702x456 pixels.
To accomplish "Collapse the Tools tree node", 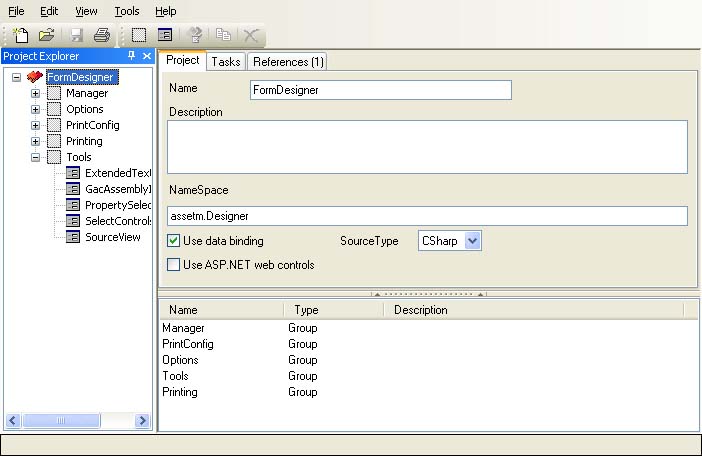I will coord(36,157).
